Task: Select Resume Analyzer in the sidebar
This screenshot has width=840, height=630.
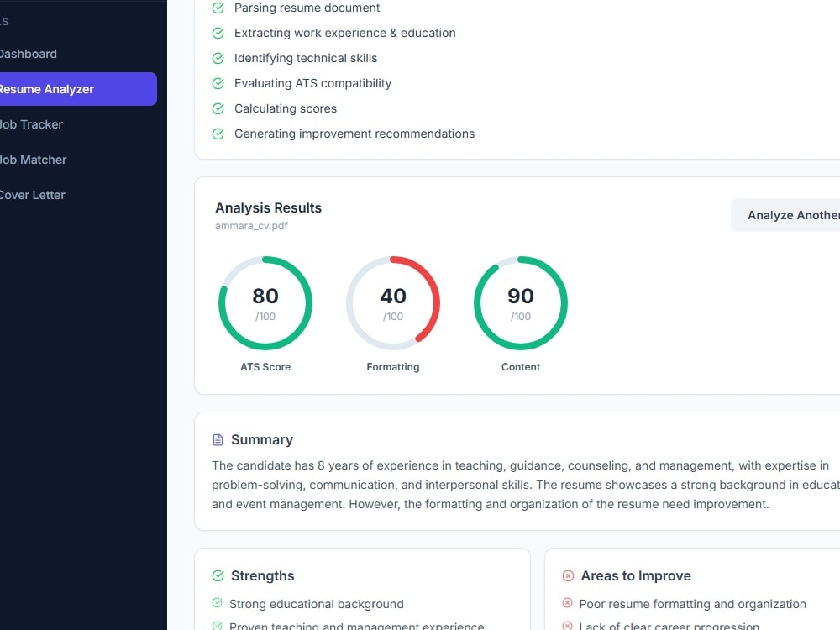Action: pos(78,89)
